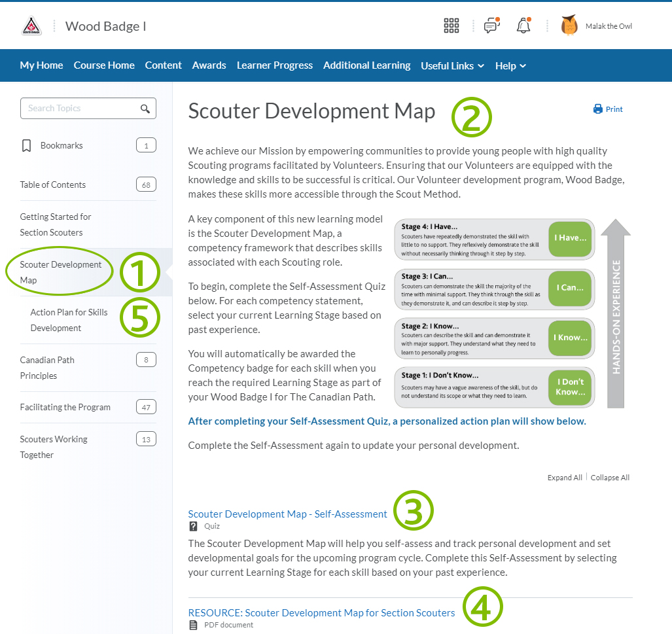The image size is (672, 634).
Task: Go to My Home
Action: click(41, 65)
